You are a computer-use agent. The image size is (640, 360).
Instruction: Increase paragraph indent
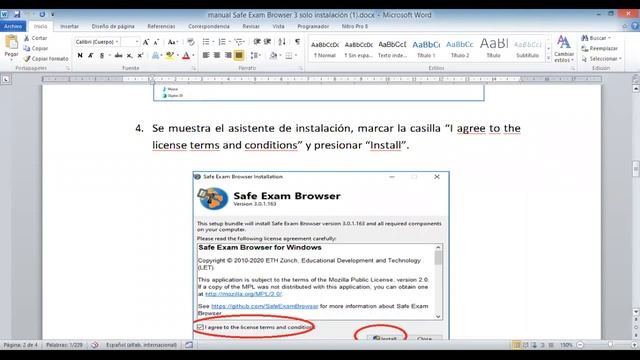point(267,42)
